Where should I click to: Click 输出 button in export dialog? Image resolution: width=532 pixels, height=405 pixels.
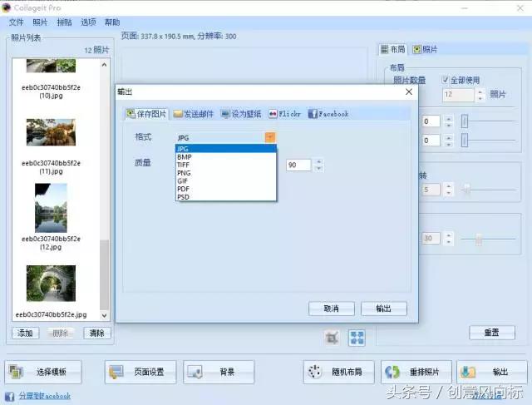tap(384, 309)
